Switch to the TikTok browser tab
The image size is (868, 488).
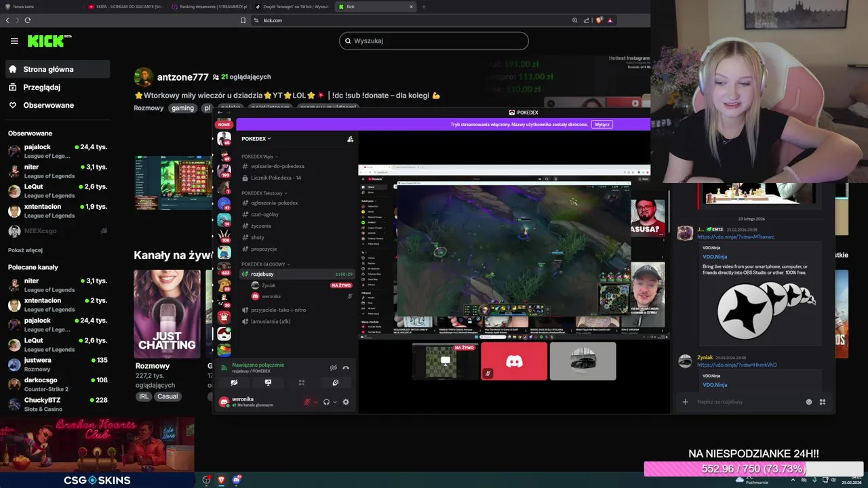292,7
